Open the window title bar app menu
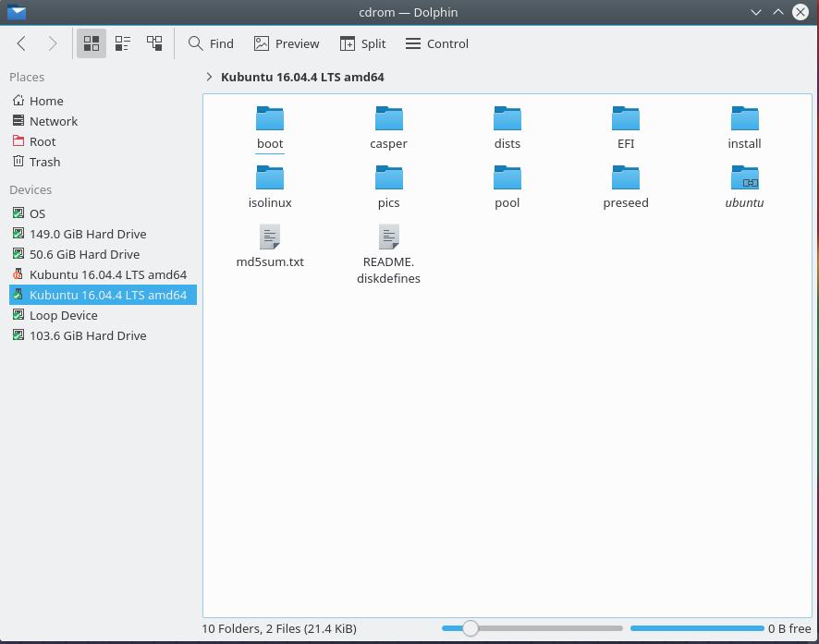 16,12
